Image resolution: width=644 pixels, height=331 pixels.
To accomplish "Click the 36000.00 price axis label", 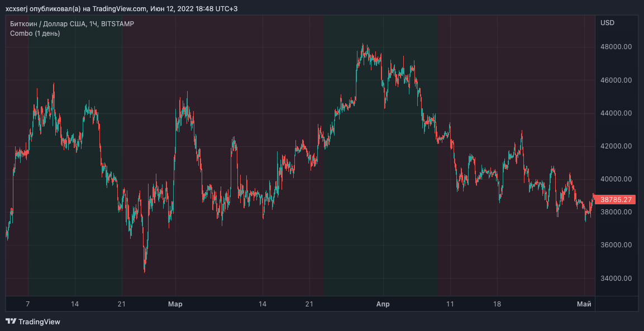I will (616, 245).
